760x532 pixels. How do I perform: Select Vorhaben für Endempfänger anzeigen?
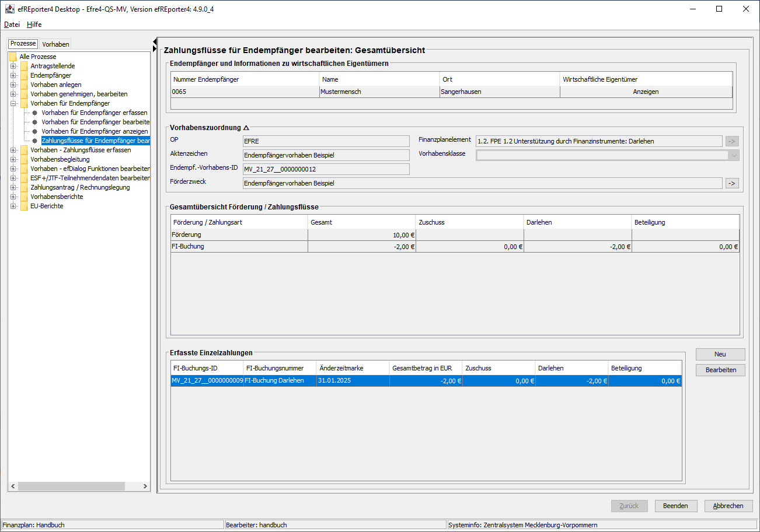point(95,131)
